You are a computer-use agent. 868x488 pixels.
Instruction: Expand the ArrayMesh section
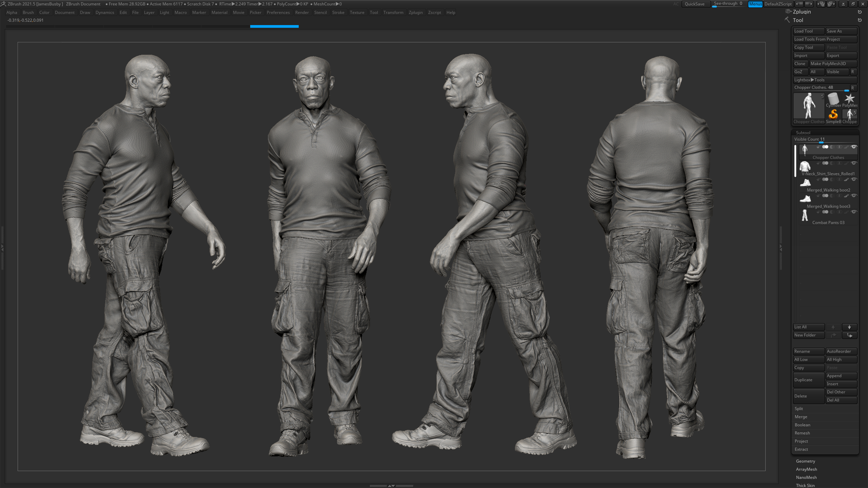tap(807, 469)
